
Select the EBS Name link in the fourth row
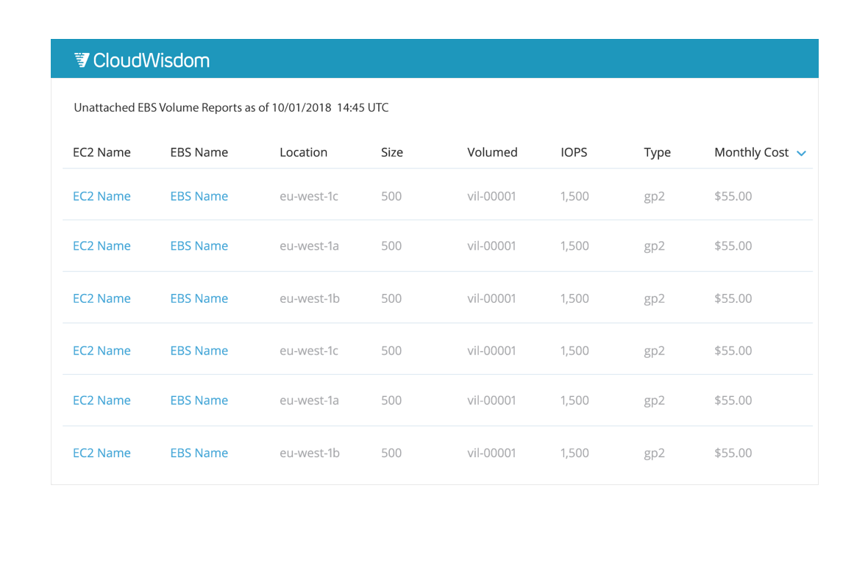[199, 351]
